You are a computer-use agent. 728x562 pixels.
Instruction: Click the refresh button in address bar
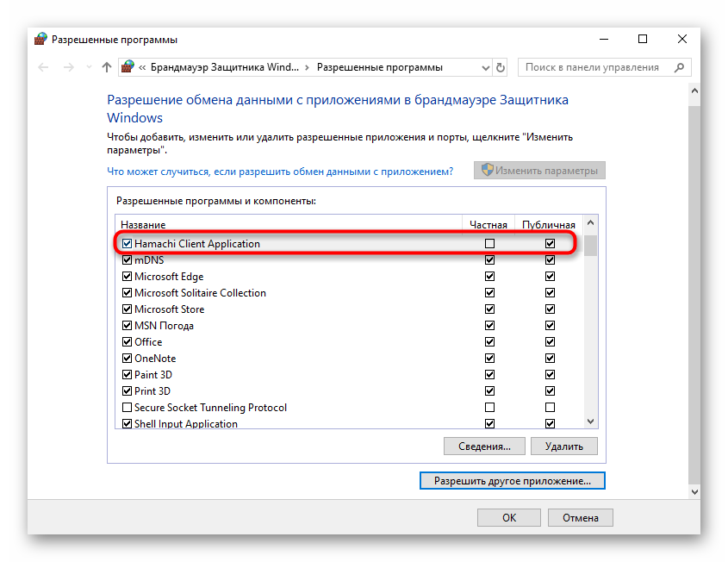coord(501,67)
